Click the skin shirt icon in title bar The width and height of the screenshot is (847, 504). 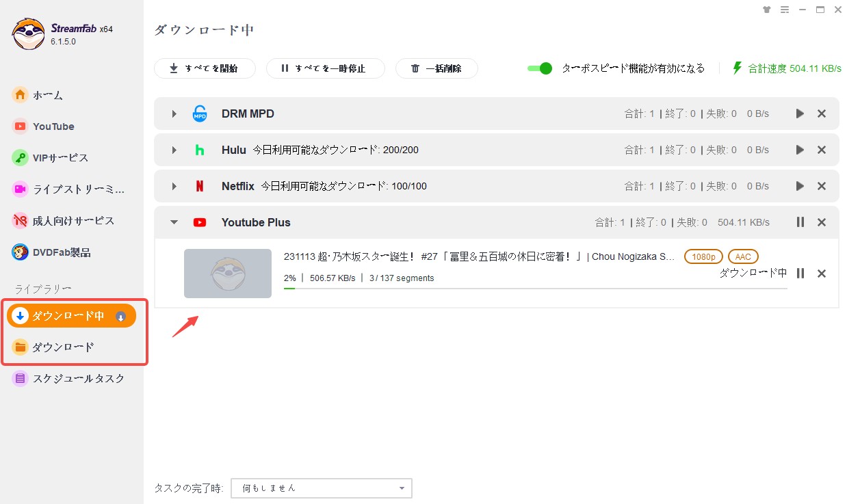[x=767, y=10]
